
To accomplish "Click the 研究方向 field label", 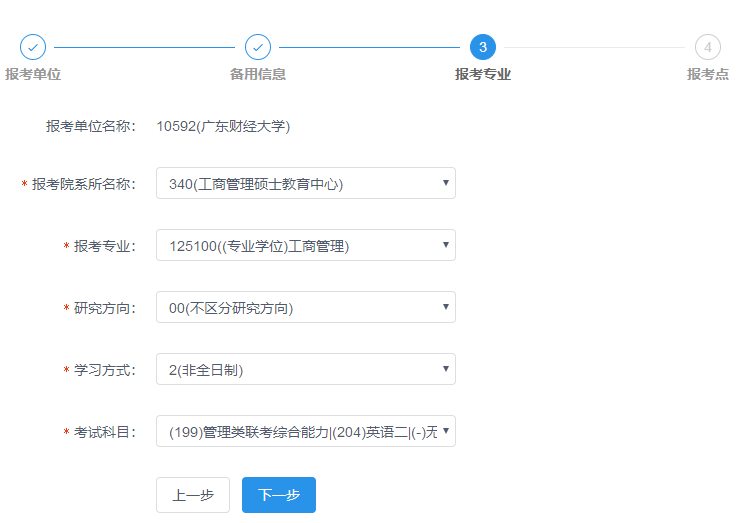I will pos(105,308).
